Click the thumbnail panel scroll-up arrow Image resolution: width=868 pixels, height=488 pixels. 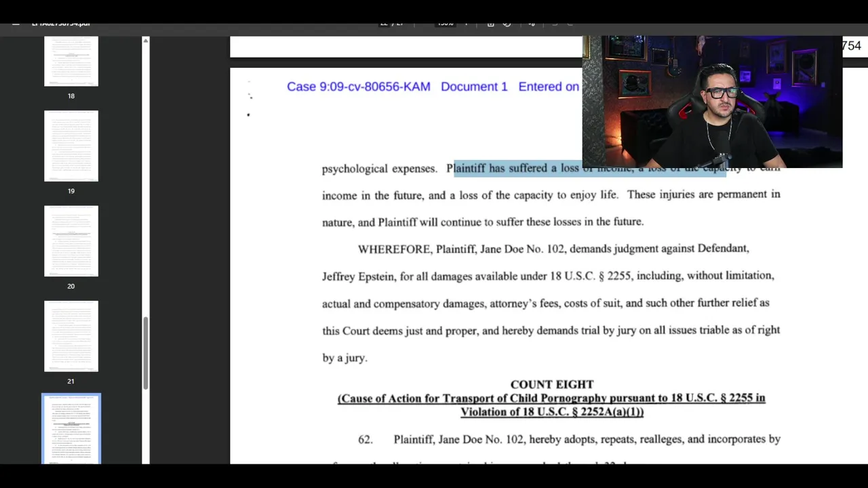[145, 41]
